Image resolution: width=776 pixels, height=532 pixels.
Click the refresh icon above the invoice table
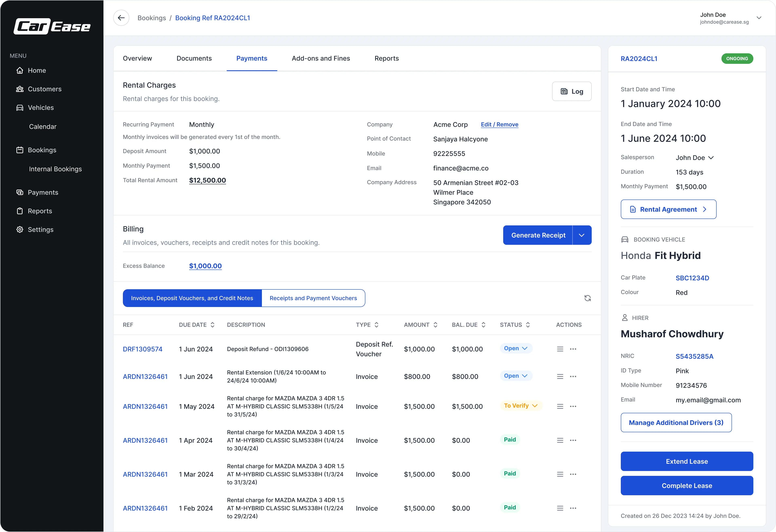tap(588, 298)
